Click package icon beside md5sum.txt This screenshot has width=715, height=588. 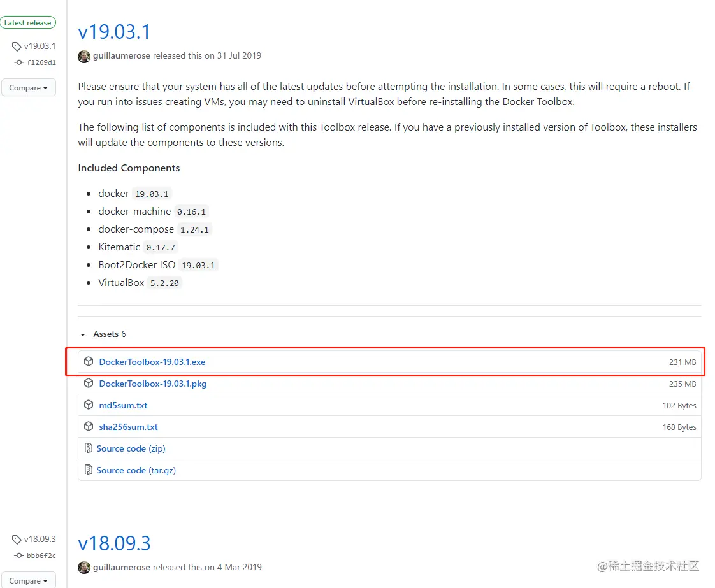(89, 405)
